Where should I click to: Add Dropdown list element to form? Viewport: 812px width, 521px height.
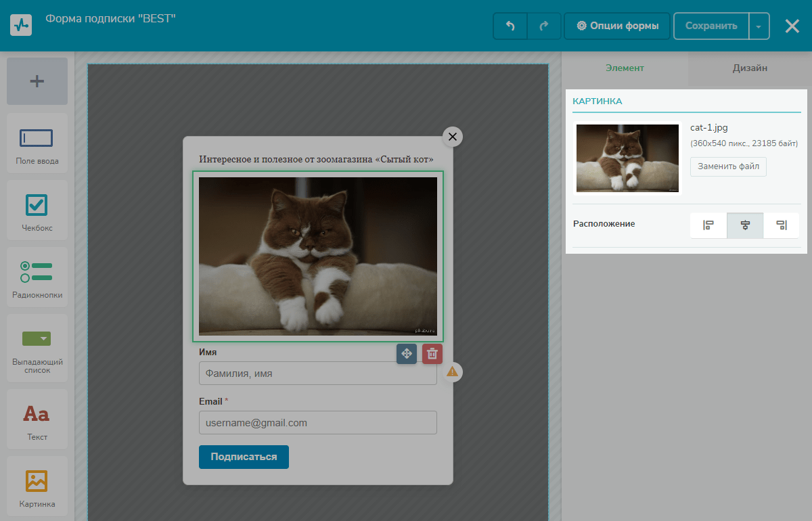(x=37, y=348)
